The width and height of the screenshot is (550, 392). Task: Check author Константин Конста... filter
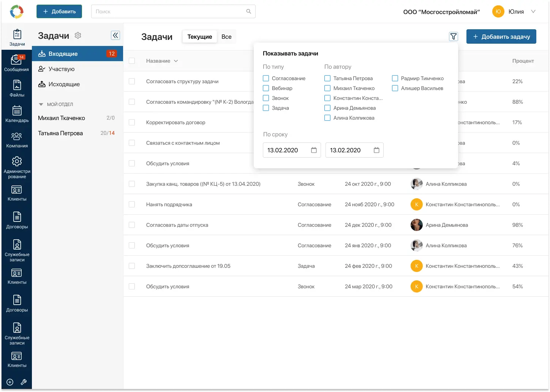(327, 98)
